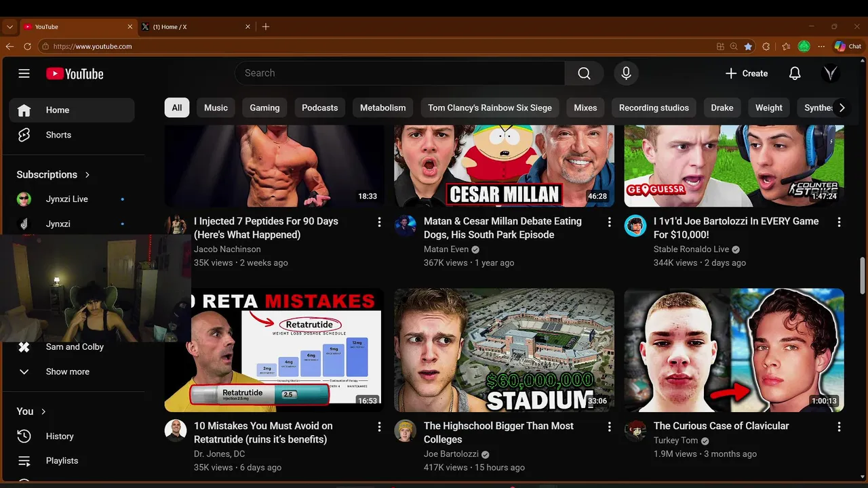Open the YouTube guide hamburger menu
This screenshot has height=488, width=868.
24,73
